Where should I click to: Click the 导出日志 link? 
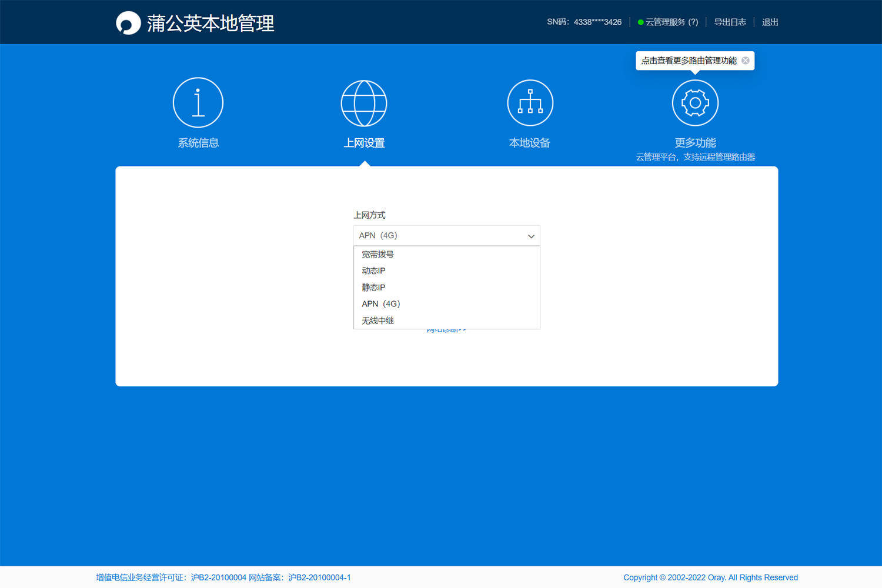coord(730,22)
